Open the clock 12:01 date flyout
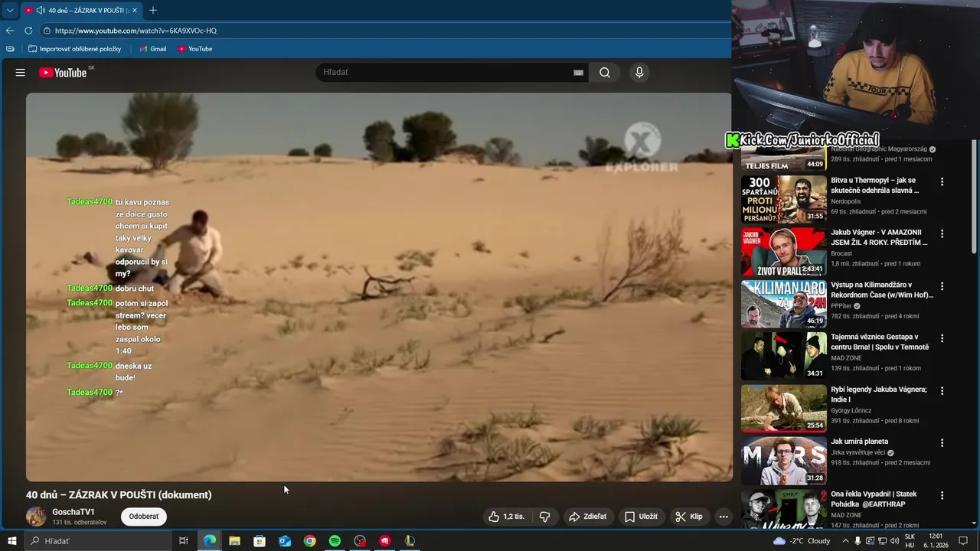Screen dimensions: 980x551 point(936,541)
